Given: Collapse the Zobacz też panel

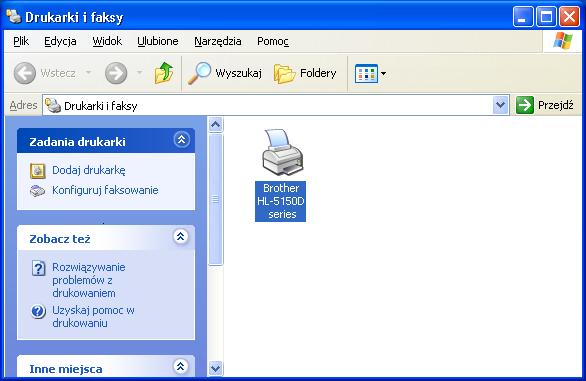Looking at the screenshot, I should [x=181, y=237].
